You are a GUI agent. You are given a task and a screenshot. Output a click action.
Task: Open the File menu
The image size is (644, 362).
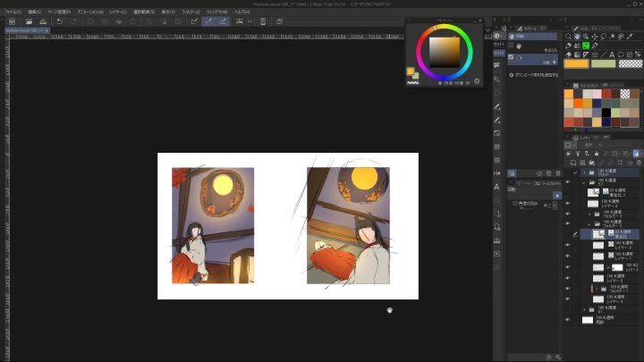(13, 12)
